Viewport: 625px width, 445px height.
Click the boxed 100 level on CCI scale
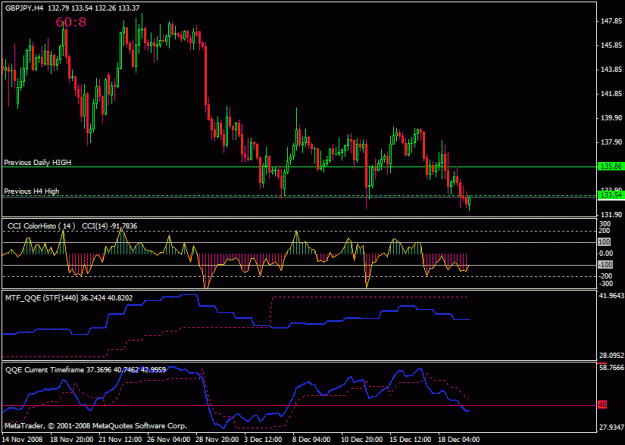click(x=605, y=242)
